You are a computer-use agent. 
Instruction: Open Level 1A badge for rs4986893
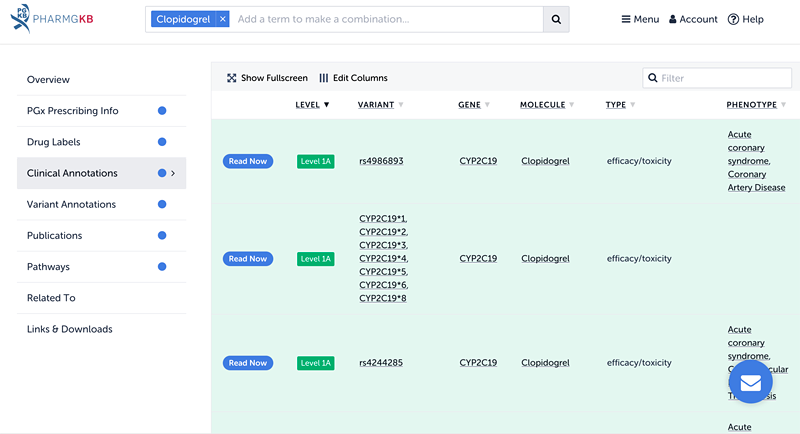coord(315,161)
